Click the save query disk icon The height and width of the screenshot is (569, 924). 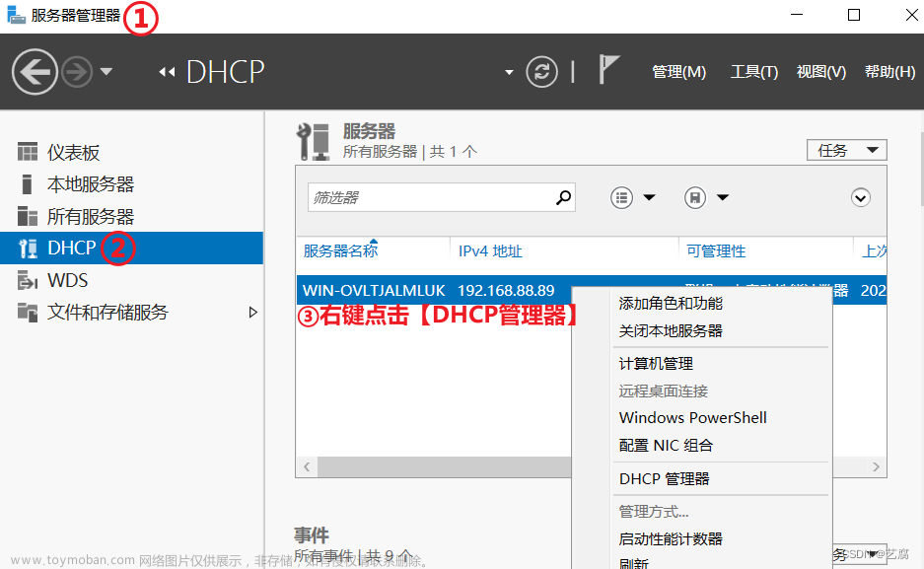click(695, 197)
